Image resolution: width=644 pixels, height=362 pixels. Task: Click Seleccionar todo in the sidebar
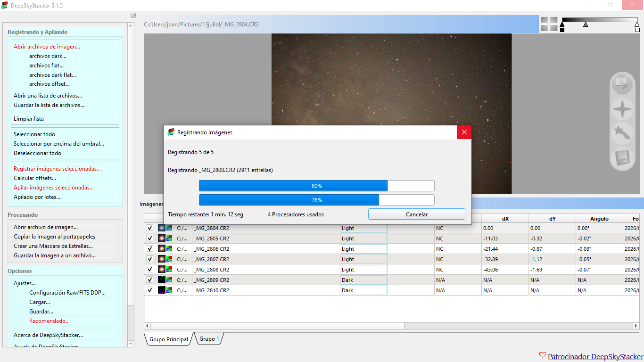tap(34, 134)
